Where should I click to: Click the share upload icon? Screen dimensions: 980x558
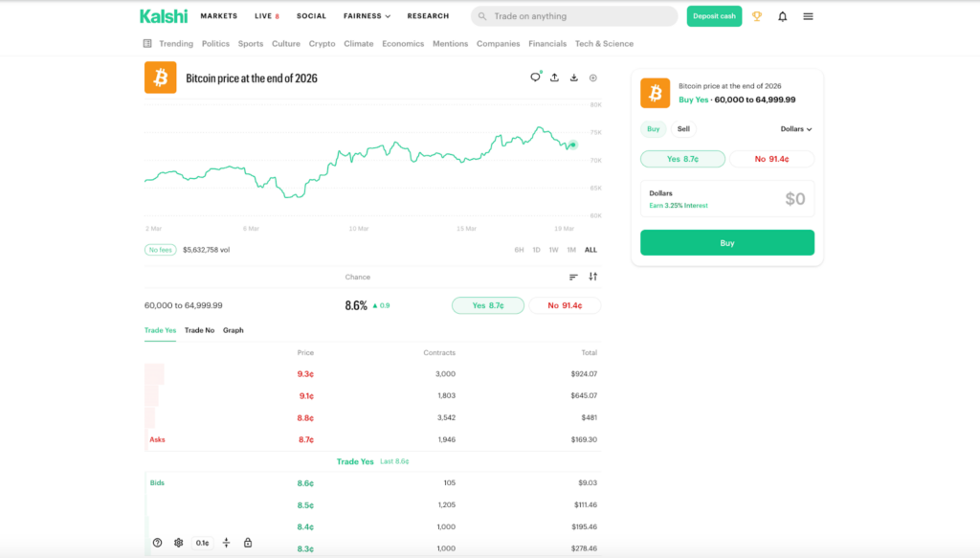(x=554, y=78)
